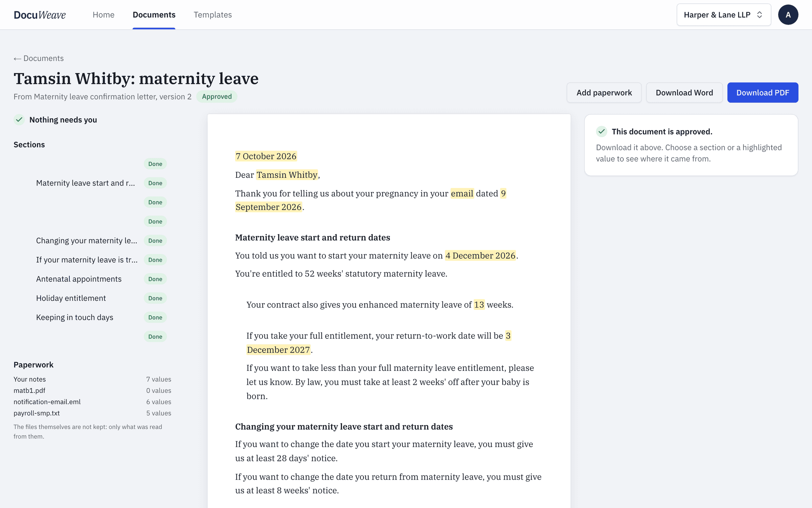
Task: Go back via the Documents breadcrumb link
Action: coord(39,58)
